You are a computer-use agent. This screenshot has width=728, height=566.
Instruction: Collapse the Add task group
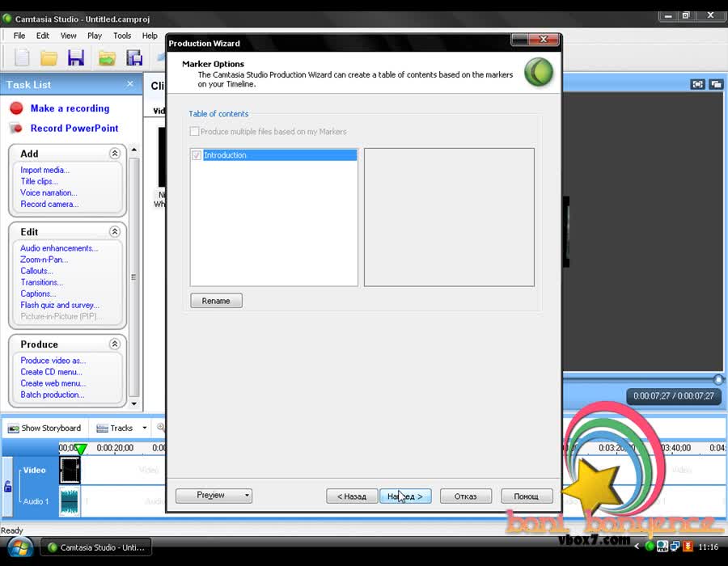[114, 153]
